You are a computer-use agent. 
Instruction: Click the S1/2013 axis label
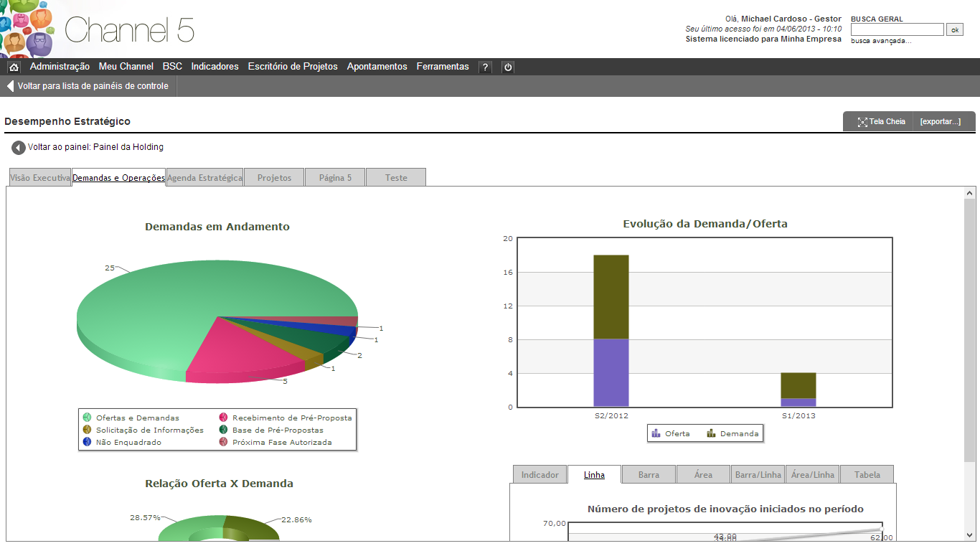coord(798,416)
